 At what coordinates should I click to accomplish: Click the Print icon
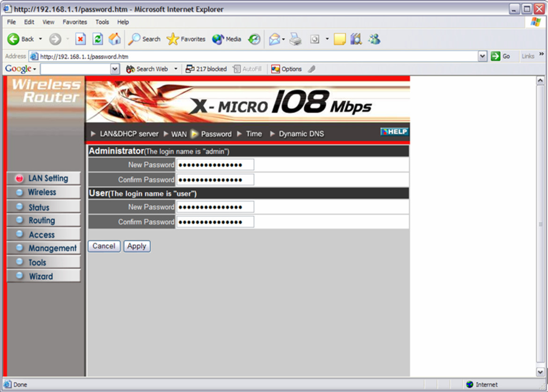296,39
